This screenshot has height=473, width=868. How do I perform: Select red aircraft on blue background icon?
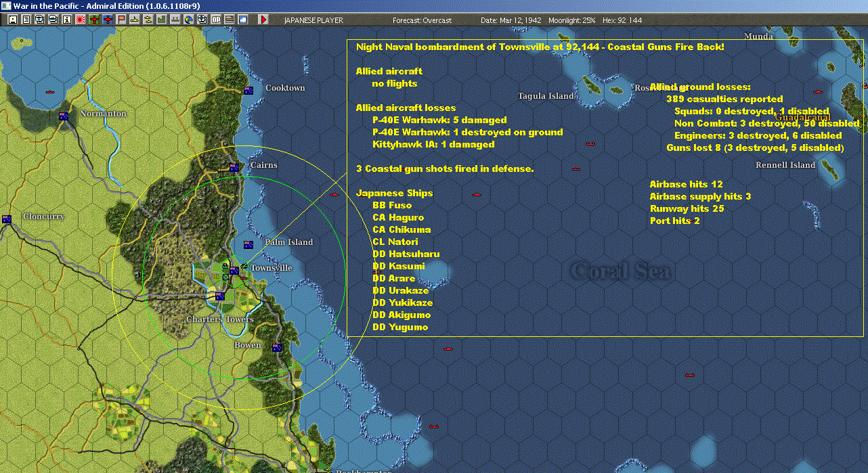coord(108,20)
